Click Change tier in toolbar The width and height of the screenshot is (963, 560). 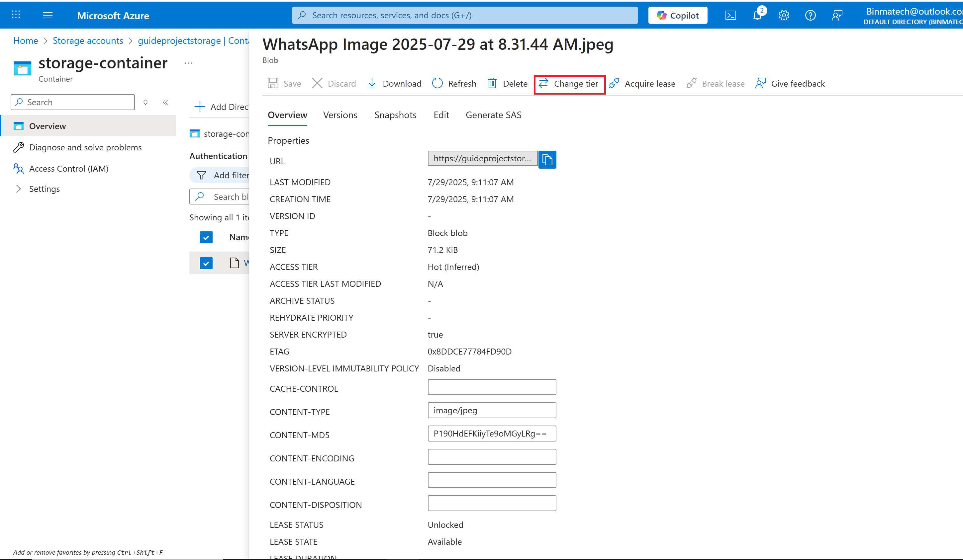point(569,84)
